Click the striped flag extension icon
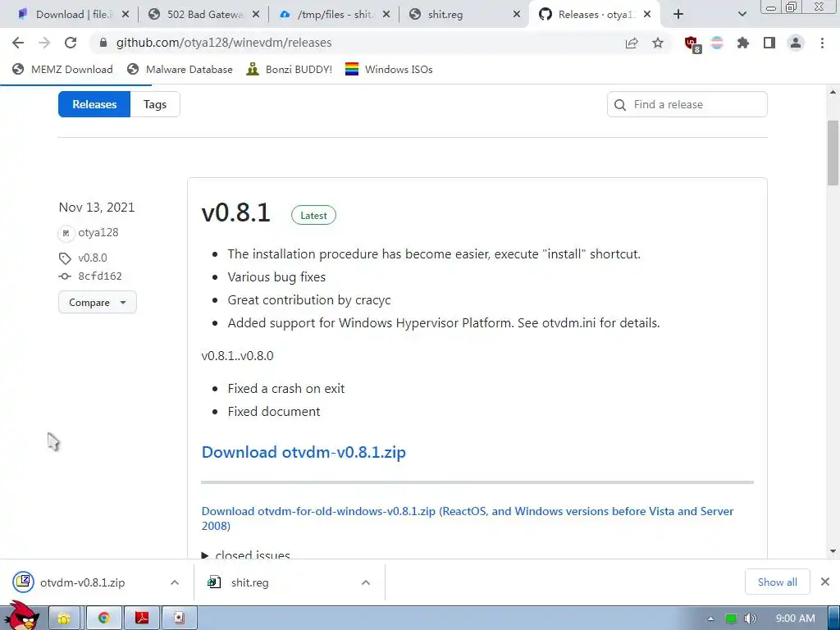The width and height of the screenshot is (840, 630). coord(717,43)
